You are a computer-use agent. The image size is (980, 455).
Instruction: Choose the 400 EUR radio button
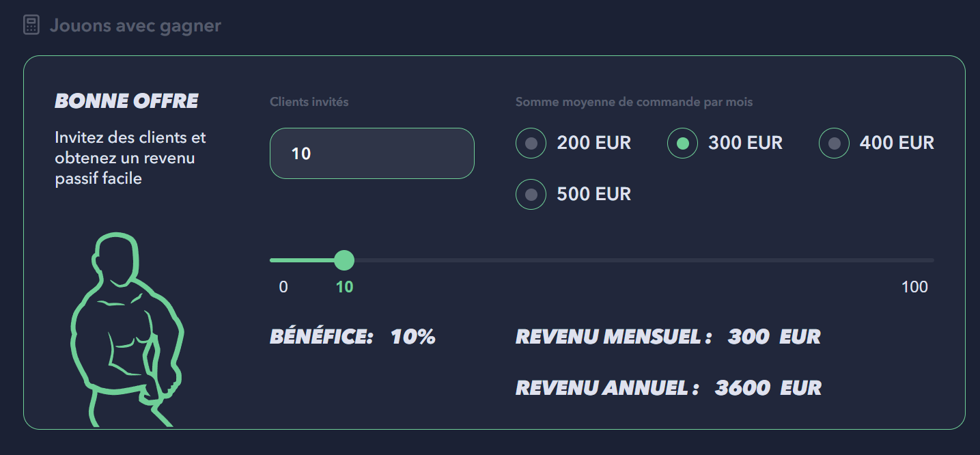coord(834,143)
